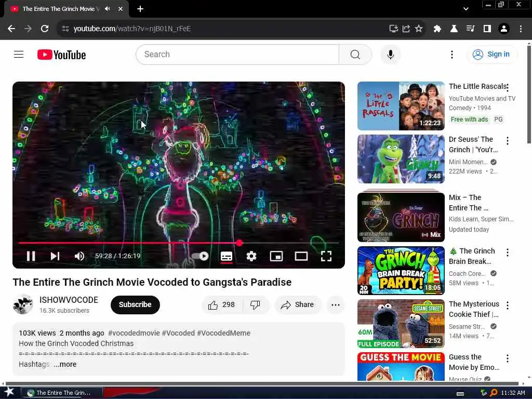The width and height of the screenshot is (532, 399).
Task: Toggle subtitles closed captions
Action: pyautogui.click(x=227, y=256)
